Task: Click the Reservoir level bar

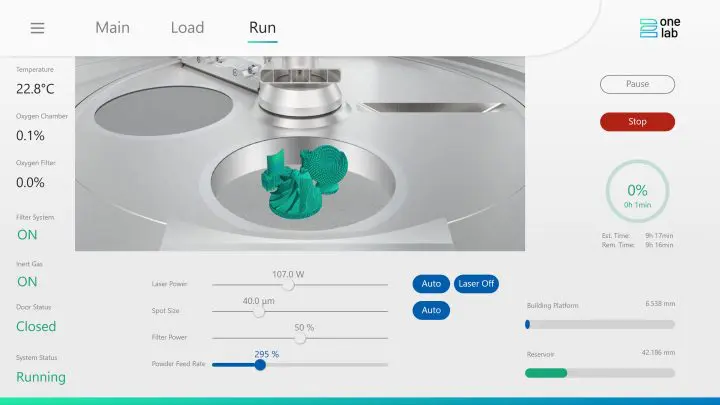Action: tap(600, 373)
